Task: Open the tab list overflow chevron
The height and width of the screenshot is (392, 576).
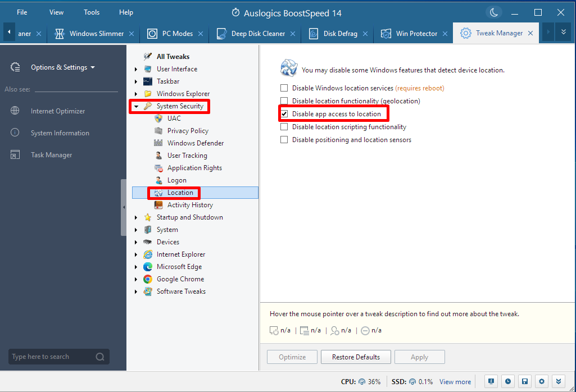Action: [x=563, y=33]
